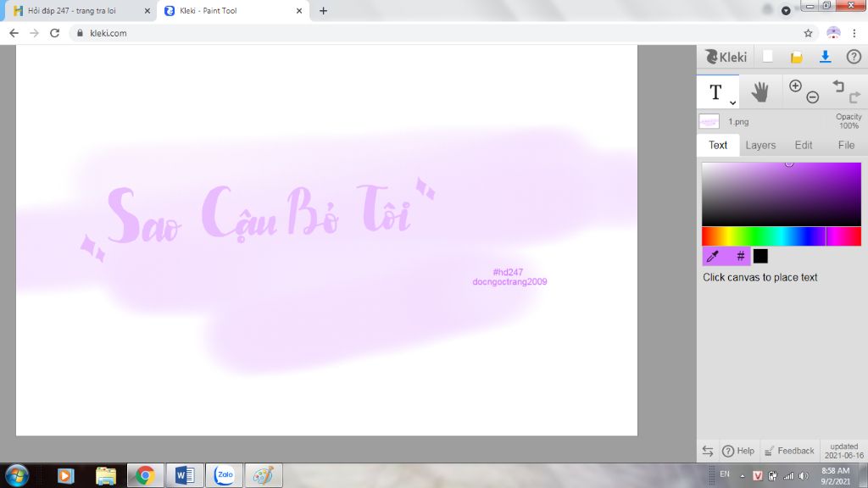Image resolution: width=868 pixels, height=488 pixels.
Task: Create a new blank image
Action: pos(768,57)
